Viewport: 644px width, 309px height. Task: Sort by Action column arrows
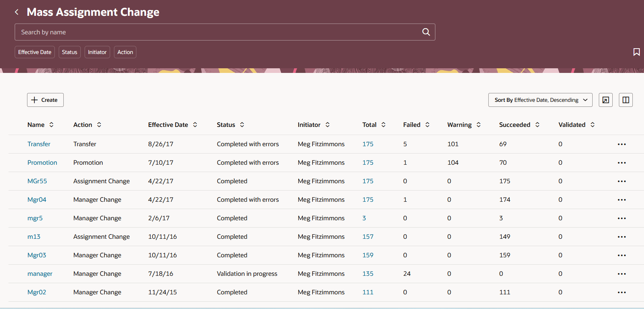click(x=99, y=125)
